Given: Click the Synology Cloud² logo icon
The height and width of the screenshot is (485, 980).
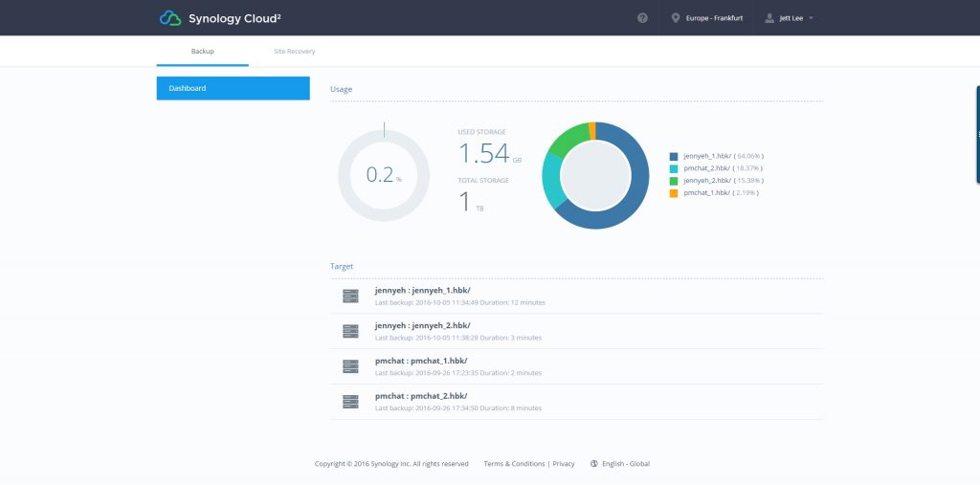Looking at the screenshot, I should [x=170, y=18].
